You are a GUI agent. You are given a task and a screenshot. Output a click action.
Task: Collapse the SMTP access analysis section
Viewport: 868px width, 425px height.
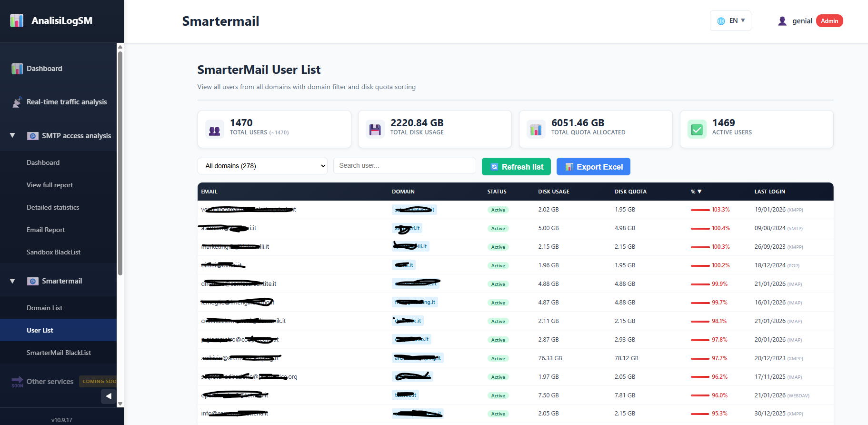click(12, 136)
